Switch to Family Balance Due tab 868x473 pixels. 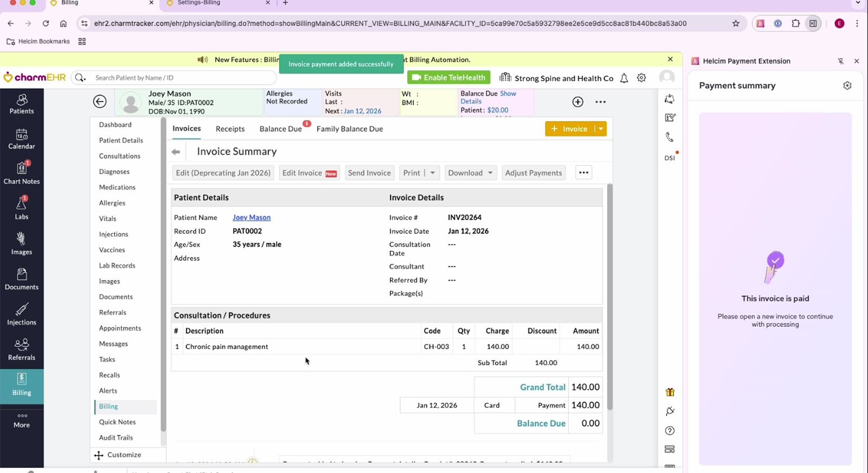pos(349,129)
